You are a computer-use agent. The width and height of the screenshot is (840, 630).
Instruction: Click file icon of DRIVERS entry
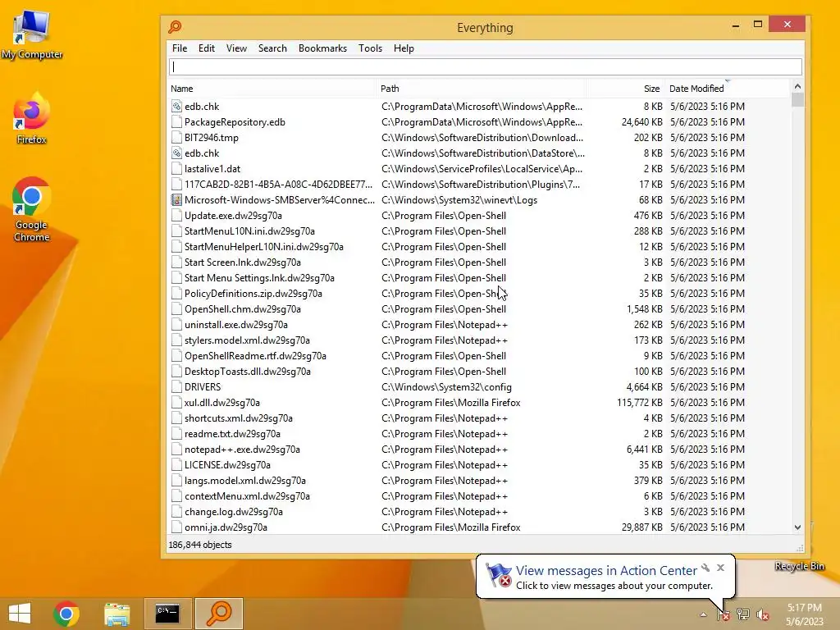coord(176,387)
